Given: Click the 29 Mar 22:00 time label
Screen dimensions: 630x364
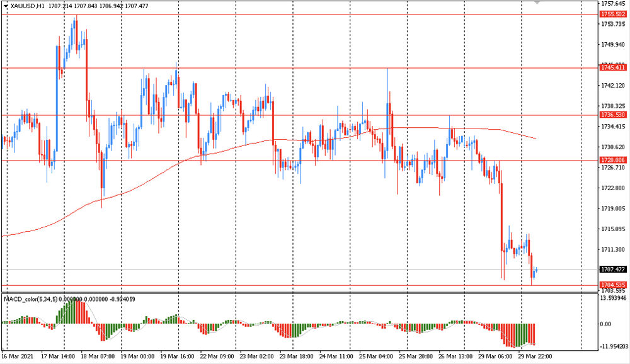Looking at the screenshot, I should pyautogui.click(x=535, y=356).
